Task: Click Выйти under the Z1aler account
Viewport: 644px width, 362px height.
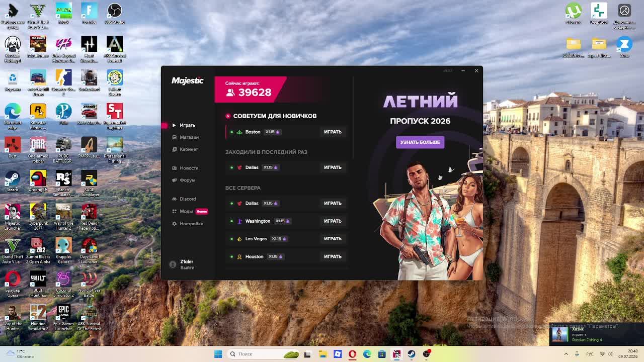Action: coord(187,268)
